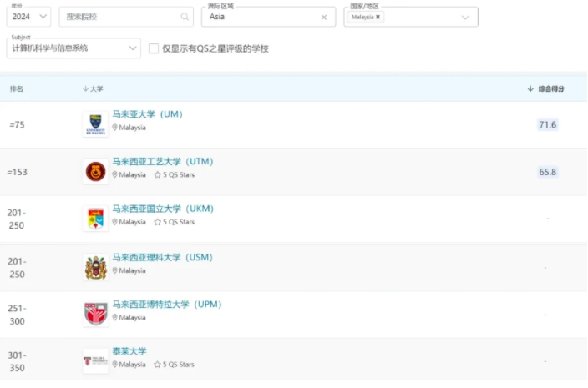Sort by the 大学 column header
Viewport: 588px width, 388px height.
[93, 88]
